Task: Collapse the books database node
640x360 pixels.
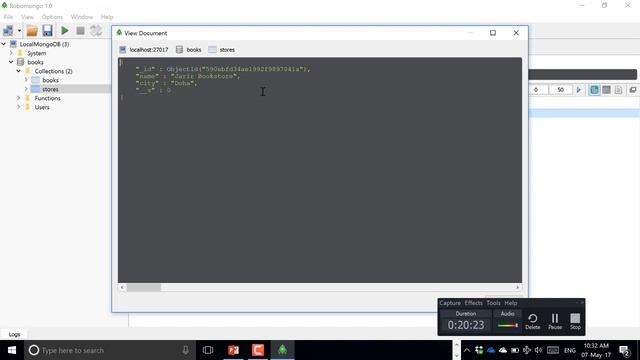Action: [11, 62]
